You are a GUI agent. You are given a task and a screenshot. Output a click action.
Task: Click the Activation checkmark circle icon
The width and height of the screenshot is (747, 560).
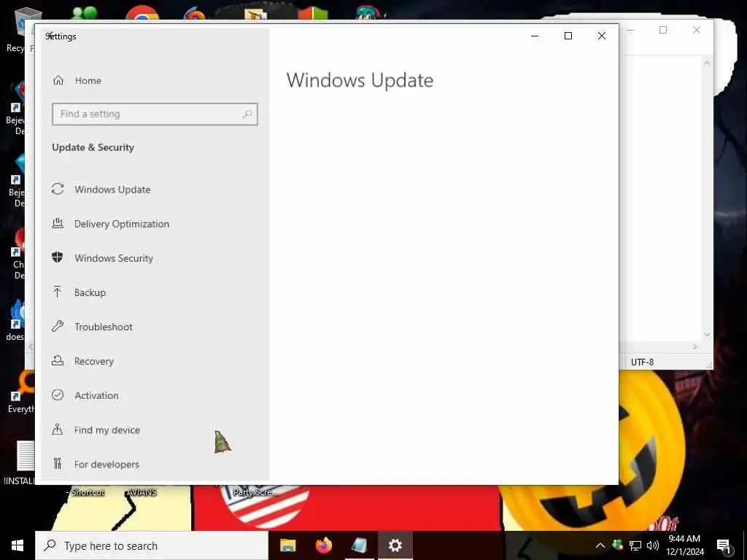pos(58,394)
